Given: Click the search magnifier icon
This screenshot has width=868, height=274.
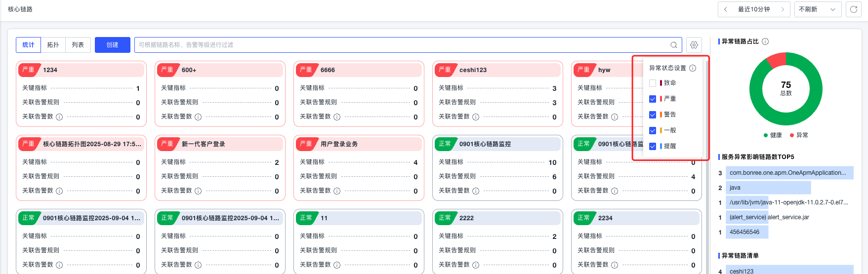Looking at the screenshot, I should click(x=673, y=45).
